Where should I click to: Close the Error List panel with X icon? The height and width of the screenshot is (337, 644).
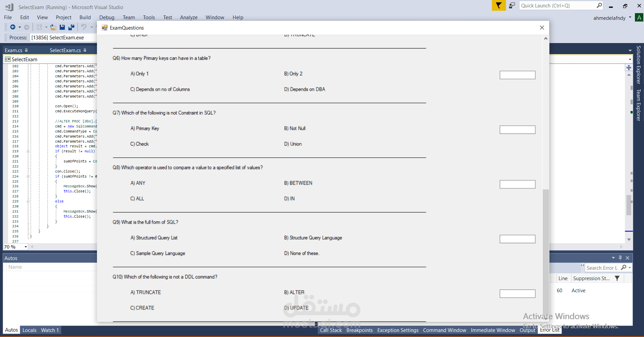pyautogui.click(x=628, y=258)
